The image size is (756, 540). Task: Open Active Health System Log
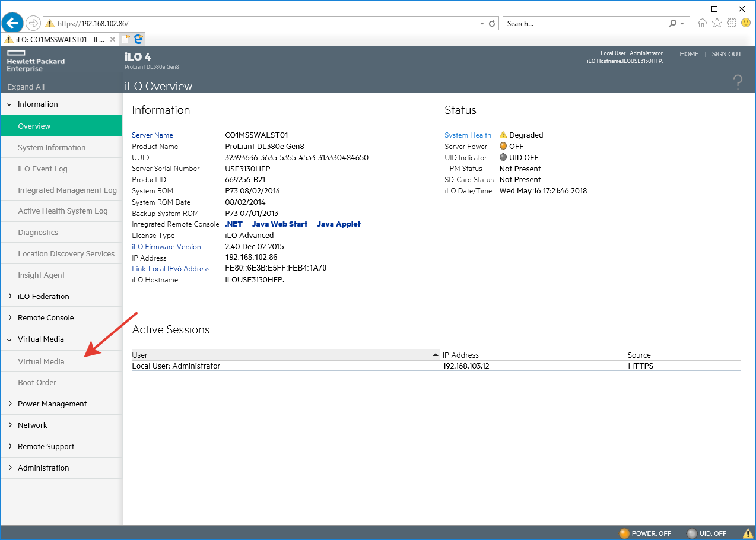(x=62, y=211)
